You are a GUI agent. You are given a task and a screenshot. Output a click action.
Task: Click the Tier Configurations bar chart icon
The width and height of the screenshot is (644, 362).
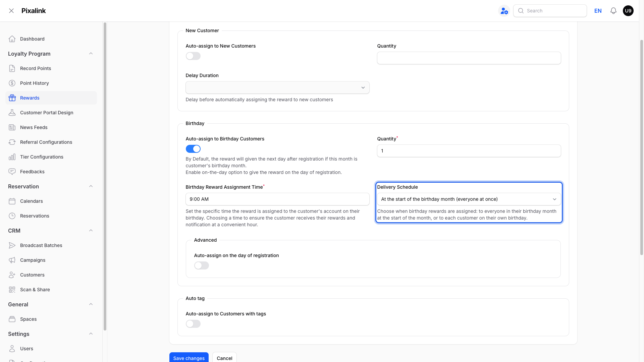pos(12,157)
